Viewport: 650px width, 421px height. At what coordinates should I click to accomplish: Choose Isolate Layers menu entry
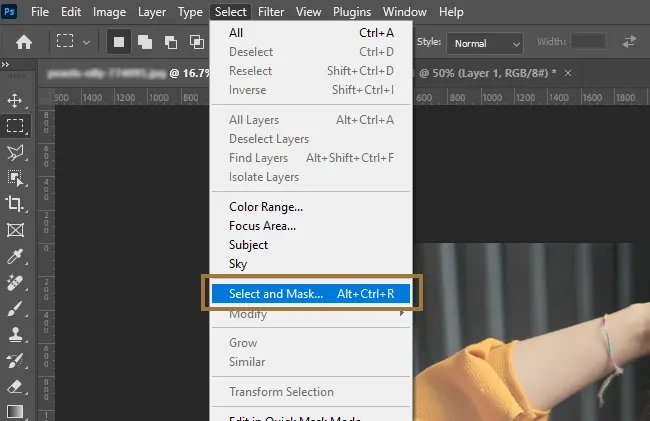tap(311, 177)
